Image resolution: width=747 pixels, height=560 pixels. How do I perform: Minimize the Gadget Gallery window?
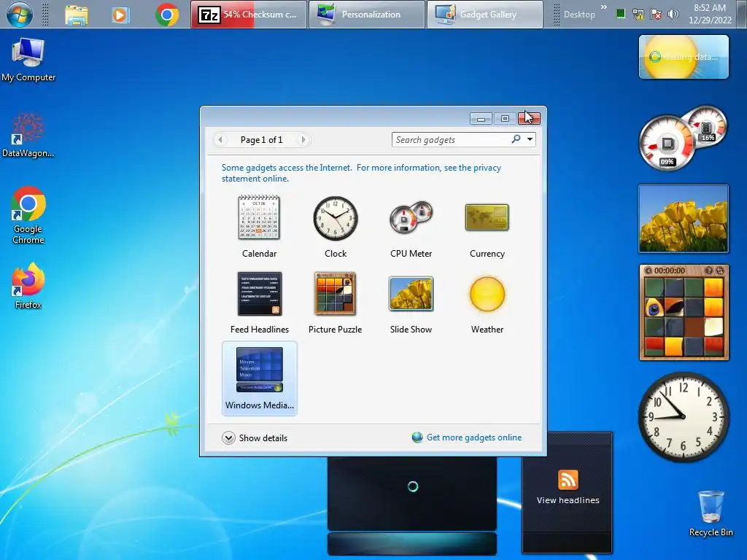pyautogui.click(x=481, y=118)
